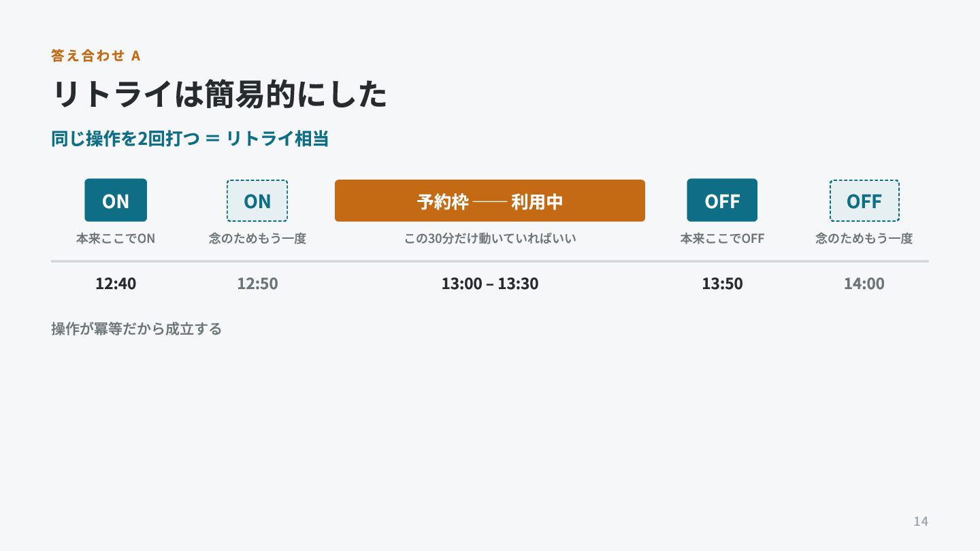
Task: Click the title リトライは簡易的にした
Action: tap(219, 95)
